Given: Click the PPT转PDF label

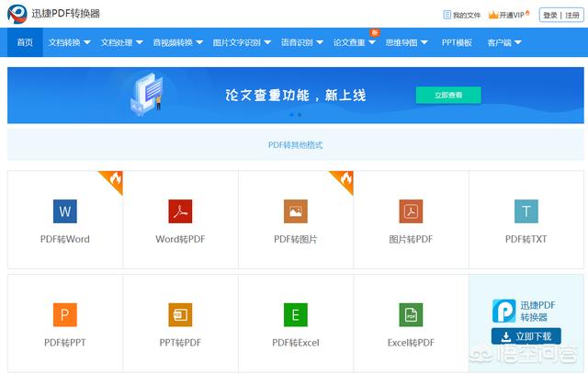Looking at the screenshot, I should pyautogui.click(x=180, y=343).
